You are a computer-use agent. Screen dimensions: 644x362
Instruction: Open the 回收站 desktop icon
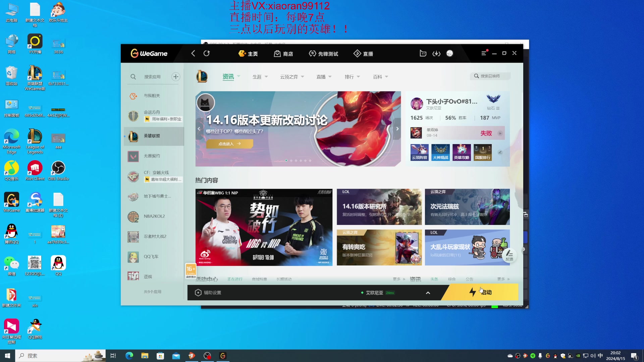pos(11,76)
